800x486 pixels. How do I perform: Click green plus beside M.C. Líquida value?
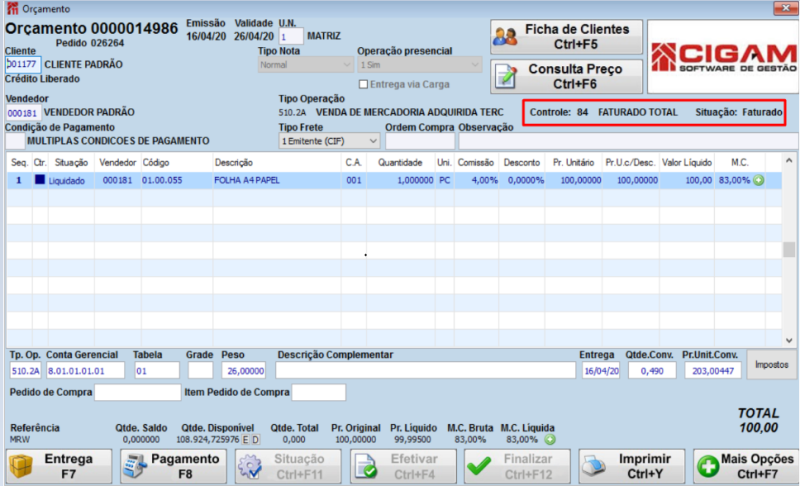[x=549, y=439]
